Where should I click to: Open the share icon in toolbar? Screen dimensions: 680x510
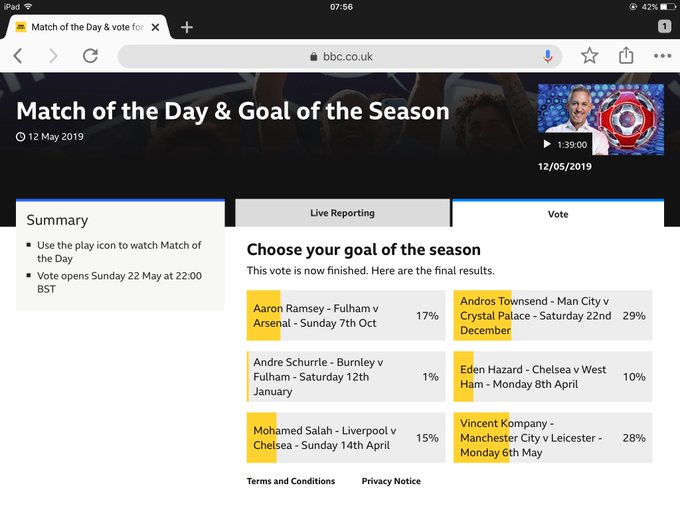coord(626,56)
